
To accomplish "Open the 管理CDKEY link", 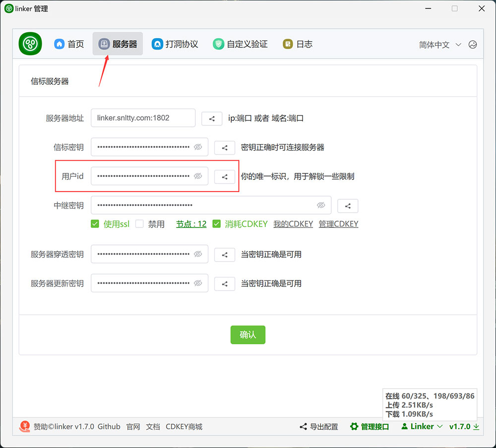I will [x=338, y=224].
